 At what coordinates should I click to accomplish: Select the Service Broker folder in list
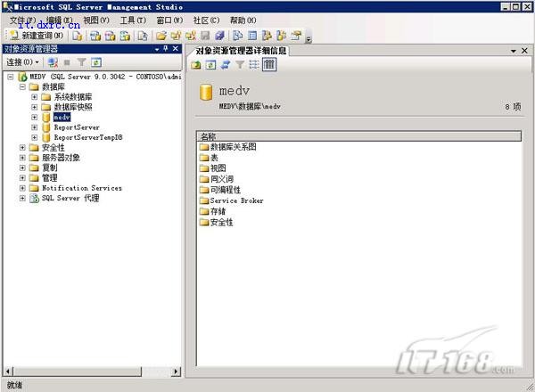pos(236,200)
